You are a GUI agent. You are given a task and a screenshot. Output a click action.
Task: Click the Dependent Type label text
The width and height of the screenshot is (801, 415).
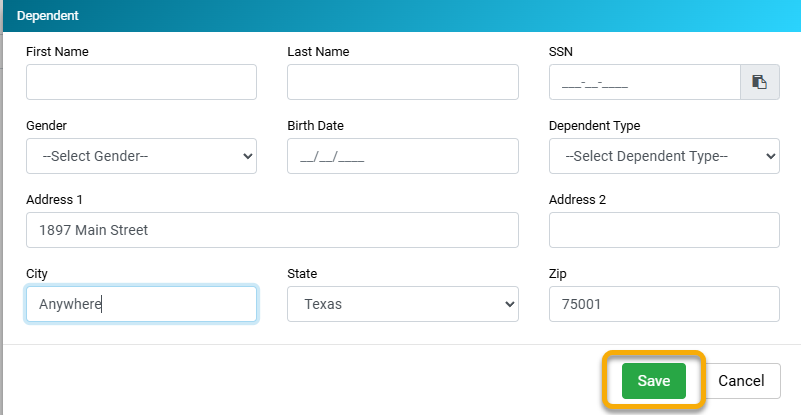(594, 126)
